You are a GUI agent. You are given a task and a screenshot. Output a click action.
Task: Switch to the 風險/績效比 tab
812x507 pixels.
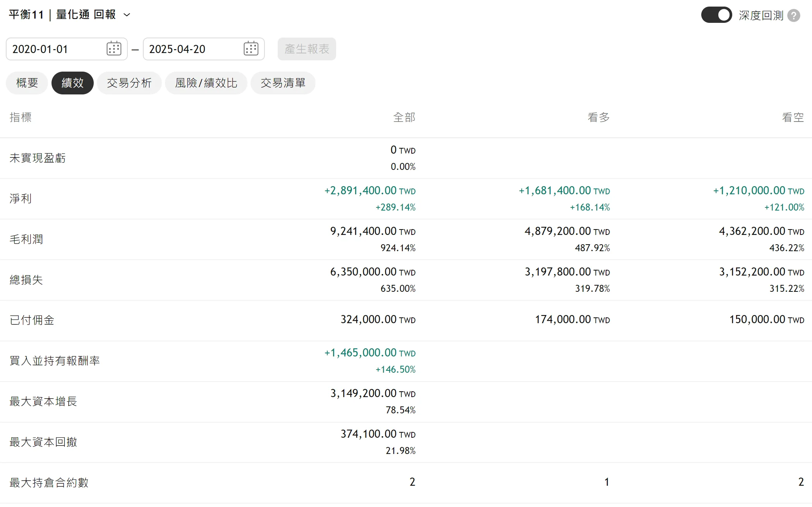pos(206,83)
